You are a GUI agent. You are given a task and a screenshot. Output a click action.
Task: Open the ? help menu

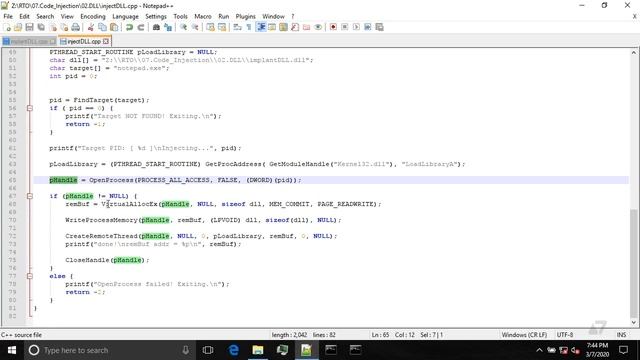pyautogui.click(x=293, y=16)
